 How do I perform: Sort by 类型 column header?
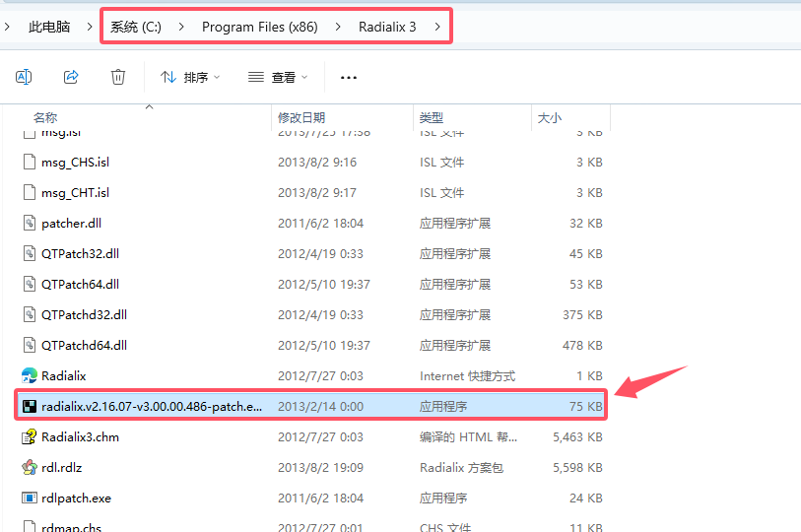[432, 118]
